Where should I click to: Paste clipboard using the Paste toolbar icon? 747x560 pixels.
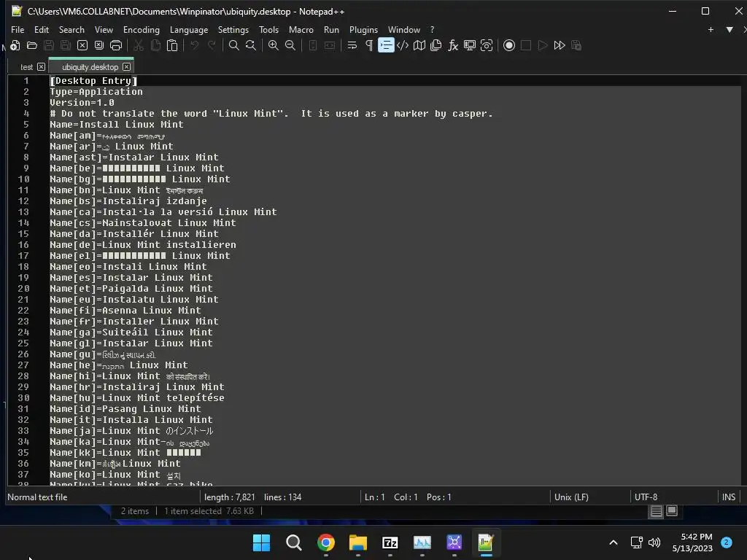click(x=172, y=45)
